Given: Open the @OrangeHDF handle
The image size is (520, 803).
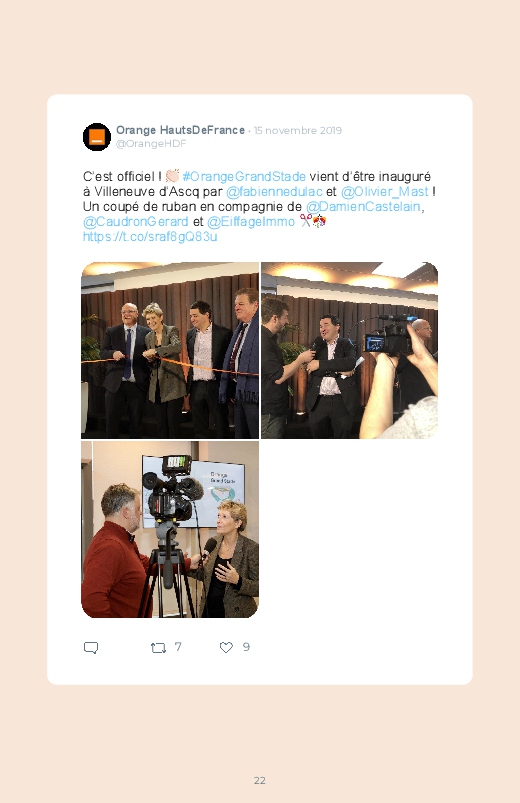Looking at the screenshot, I should (151, 144).
